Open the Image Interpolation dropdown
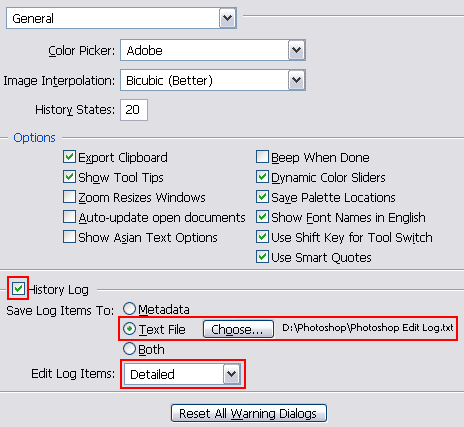 pyautogui.click(x=213, y=80)
